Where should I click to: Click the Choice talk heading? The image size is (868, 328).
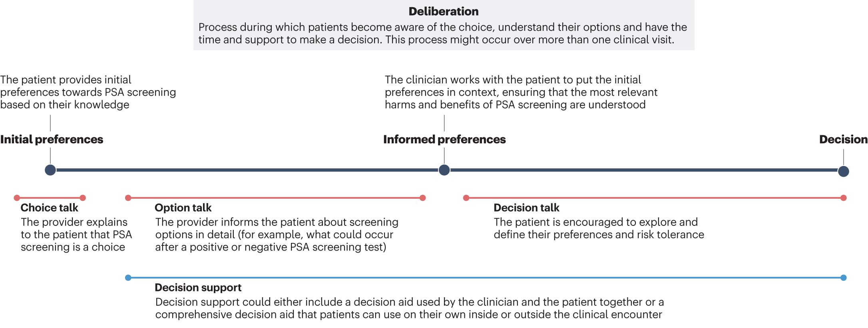coord(49,208)
